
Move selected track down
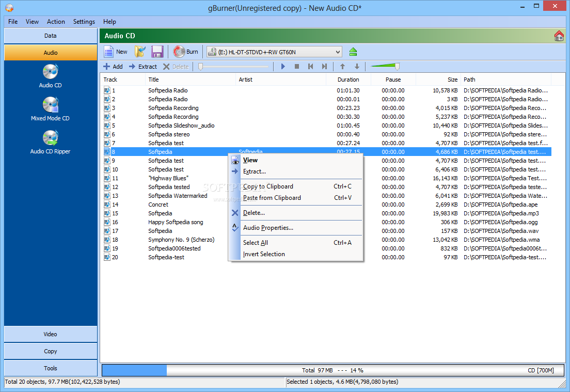(357, 67)
